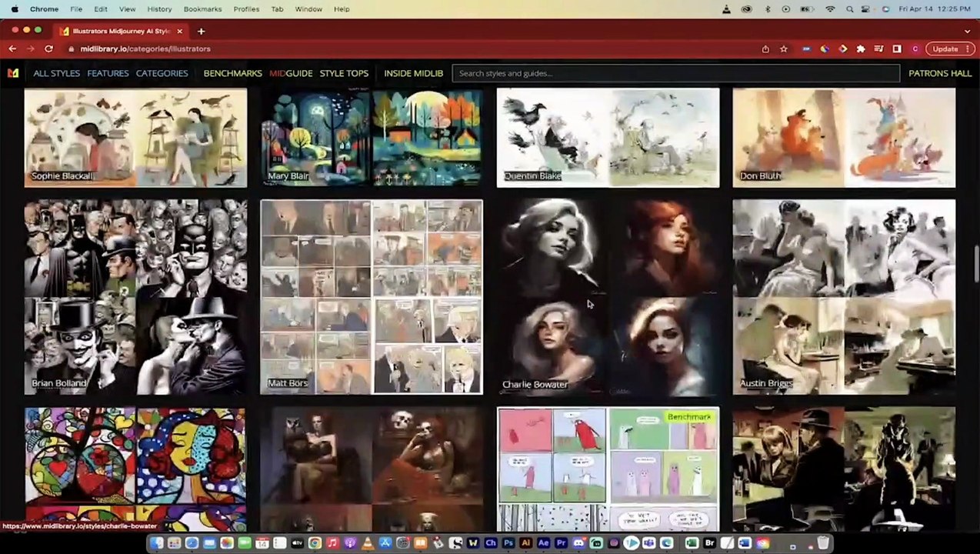The width and height of the screenshot is (980, 554).
Task: Open the Trash in the dock
Action: 822,543
